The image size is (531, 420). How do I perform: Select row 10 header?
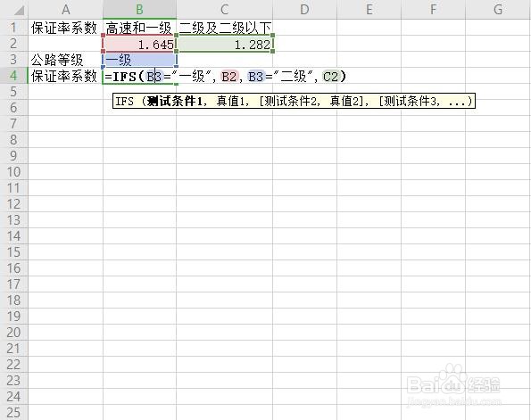[14, 172]
